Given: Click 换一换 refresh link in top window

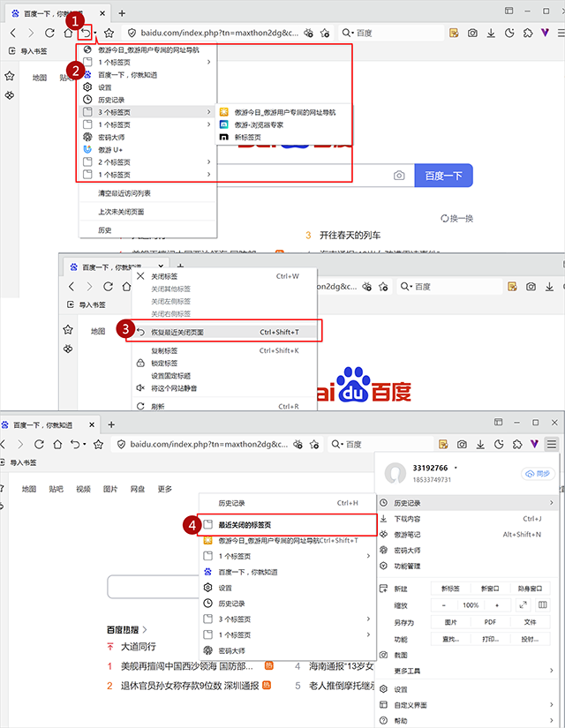Looking at the screenshot, I should click(x=457, y=218).
